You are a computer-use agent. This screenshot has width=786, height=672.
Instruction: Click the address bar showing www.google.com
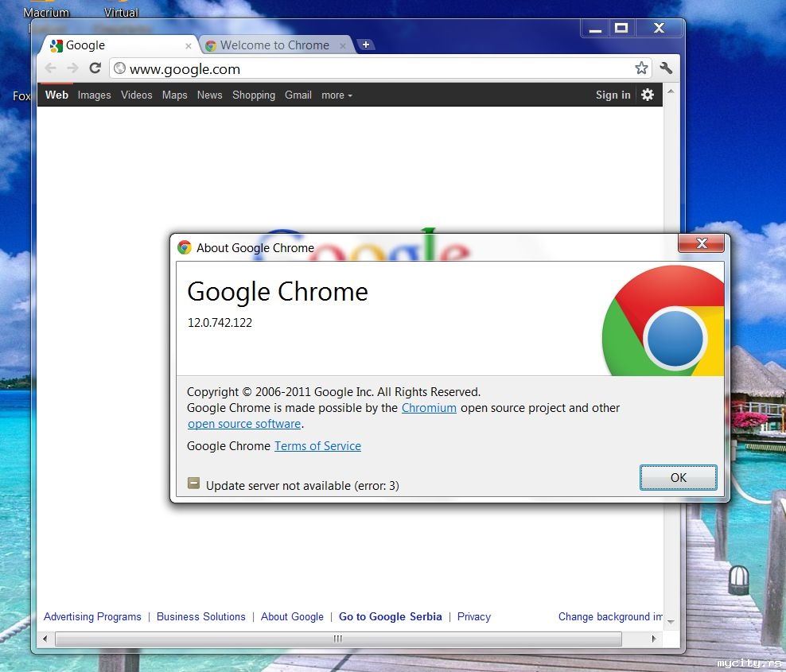[381, 68]
